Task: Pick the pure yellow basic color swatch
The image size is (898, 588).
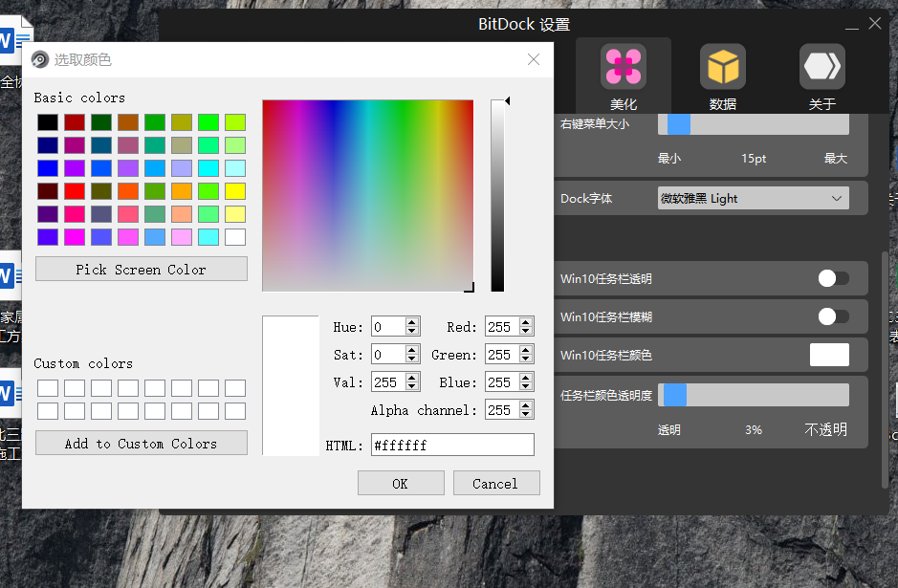Action: [235, 190]
